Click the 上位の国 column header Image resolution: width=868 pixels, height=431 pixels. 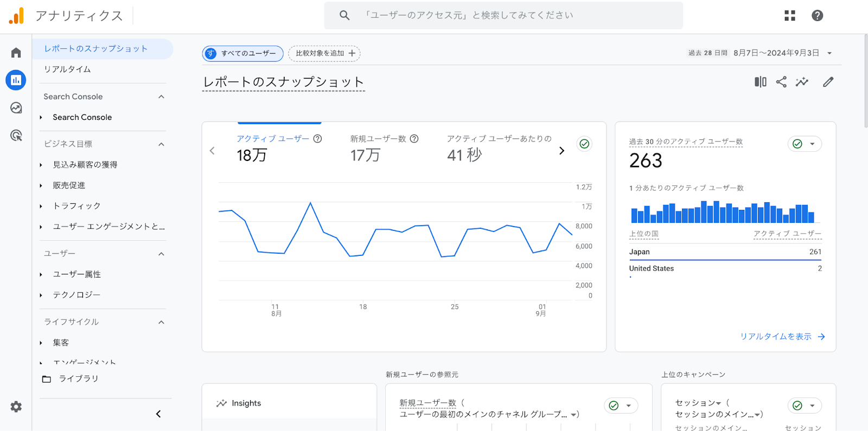click(x=644, y=234)
